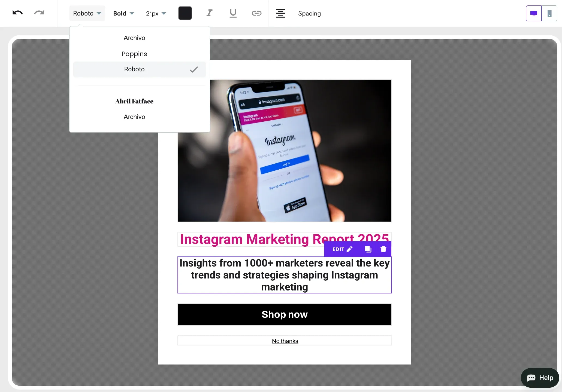This screenshot has height=392, width=562.
Task: Choose Abril Fatface from the font list
Action: point(140,101)
